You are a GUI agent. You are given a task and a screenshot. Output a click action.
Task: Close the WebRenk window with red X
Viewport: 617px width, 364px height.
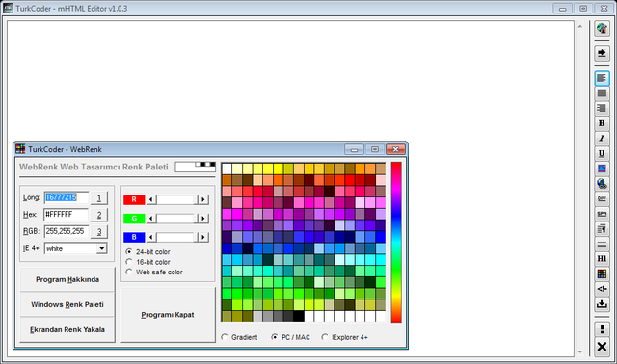[x=395, y=149]
